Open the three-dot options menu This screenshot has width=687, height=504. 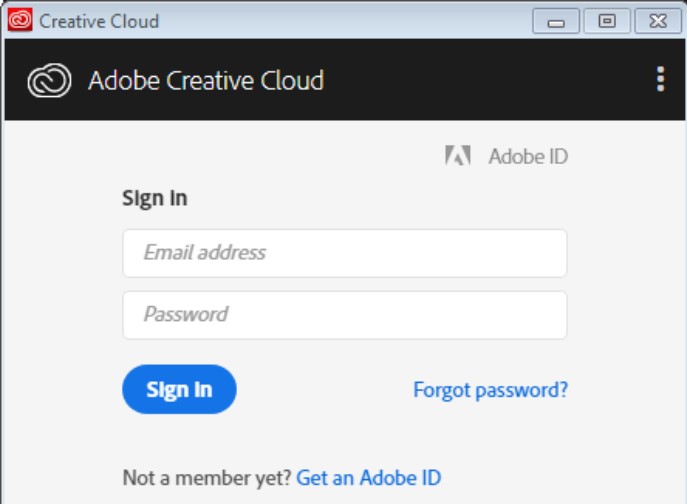[x=660, y=80]
